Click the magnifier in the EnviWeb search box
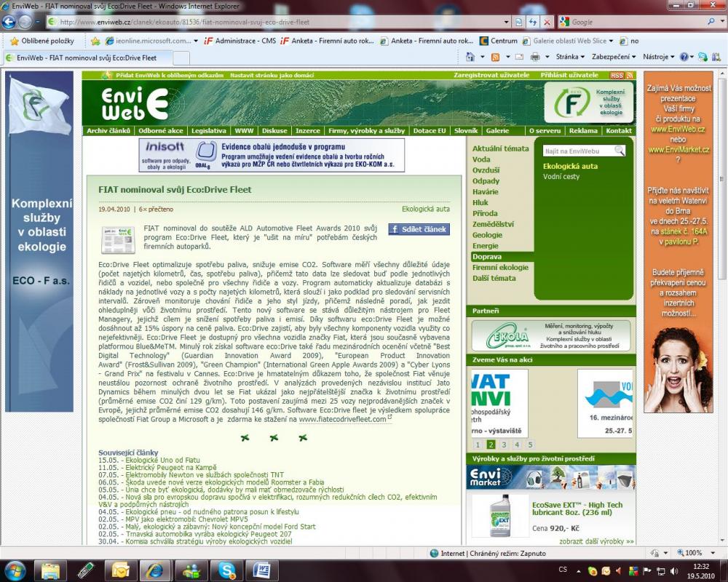 coord(620,151)
